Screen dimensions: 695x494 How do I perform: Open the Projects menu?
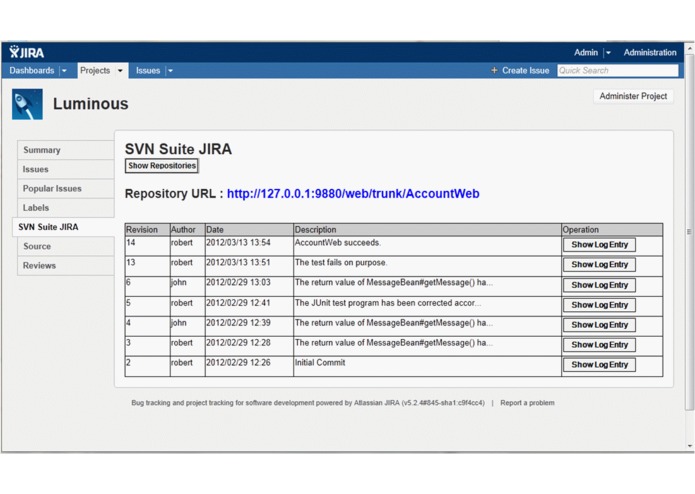pyautogui.click(x=95, y=70)
